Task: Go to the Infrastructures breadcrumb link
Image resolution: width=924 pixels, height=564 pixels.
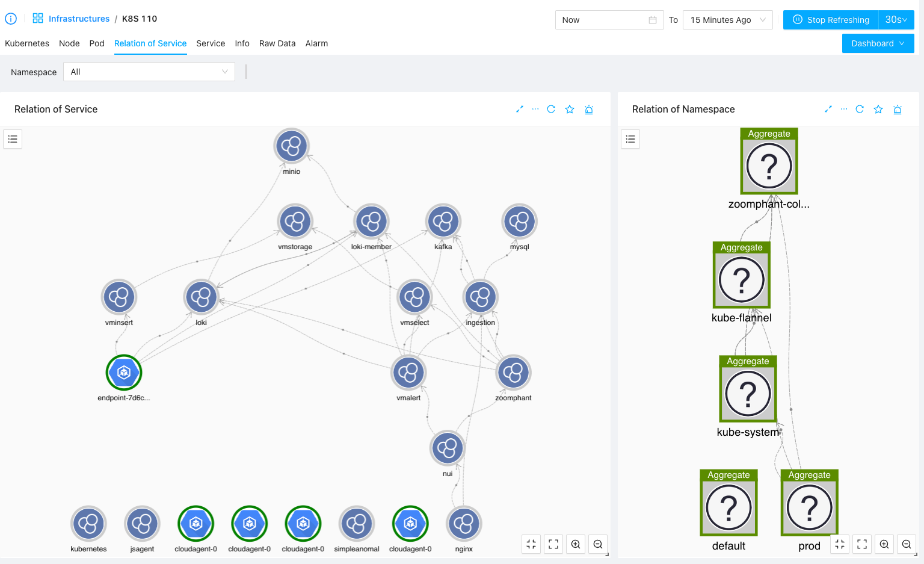Action: tap(79, 19)
